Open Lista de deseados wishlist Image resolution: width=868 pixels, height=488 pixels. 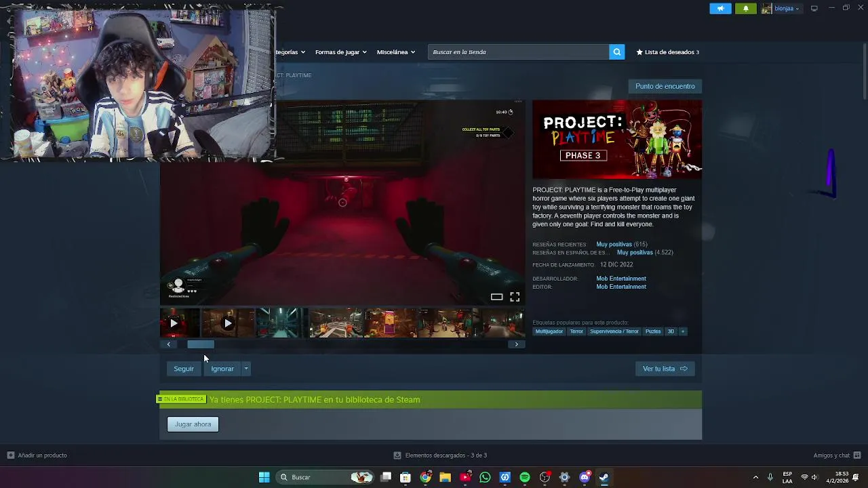(667, 52)
